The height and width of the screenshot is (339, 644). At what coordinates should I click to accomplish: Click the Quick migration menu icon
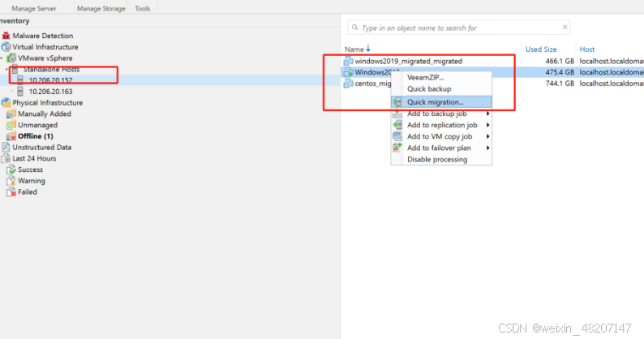point(397,102)
